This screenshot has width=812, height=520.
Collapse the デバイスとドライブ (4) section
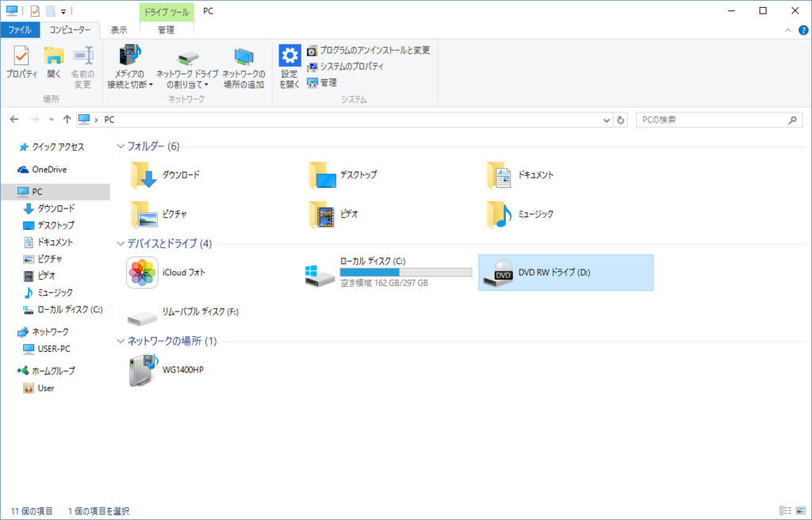click(x=120, y=244)
